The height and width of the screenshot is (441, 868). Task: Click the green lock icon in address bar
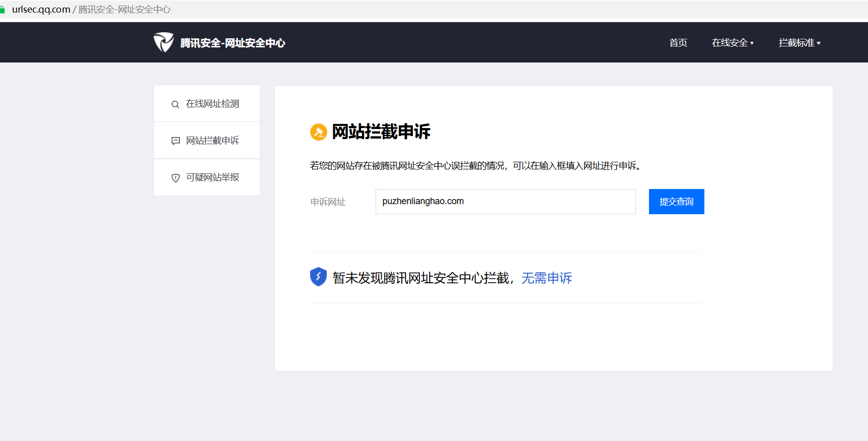point(2,10)
